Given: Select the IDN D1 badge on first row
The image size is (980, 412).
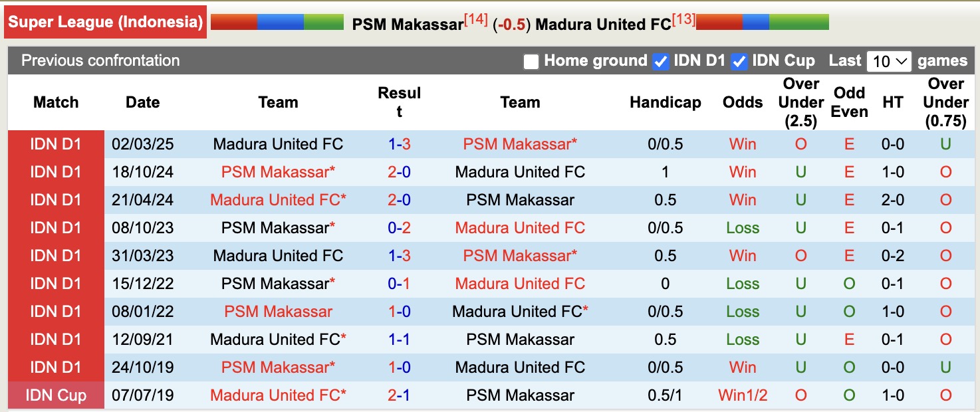Looking at the screenshot, I should 56,144.
